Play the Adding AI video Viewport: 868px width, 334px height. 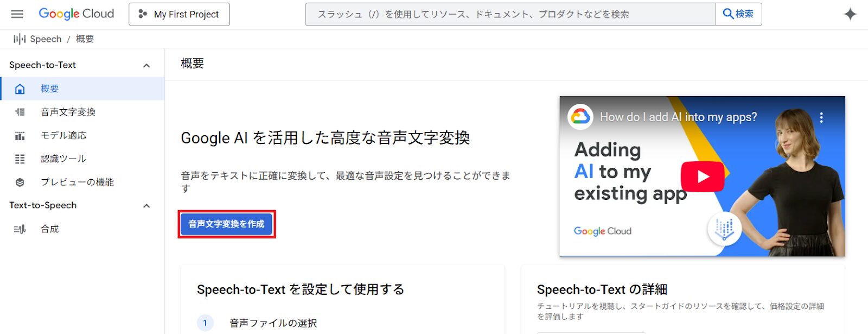click(703, 177)
